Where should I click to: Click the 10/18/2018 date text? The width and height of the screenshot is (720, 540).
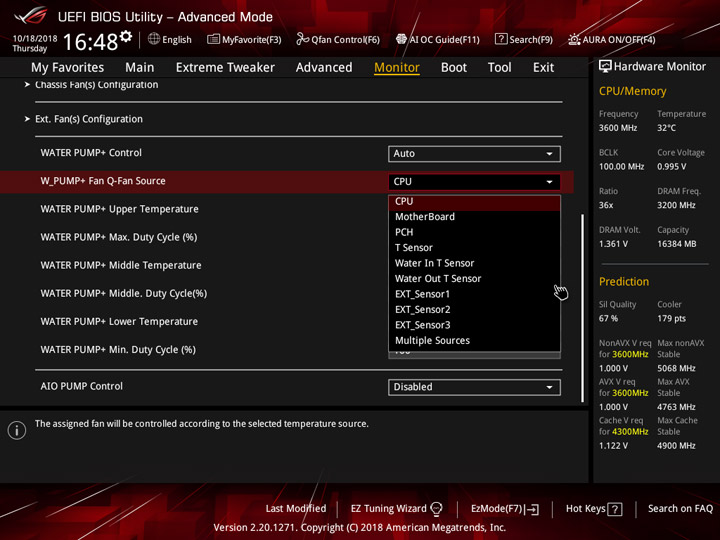[x=35, y=39]
